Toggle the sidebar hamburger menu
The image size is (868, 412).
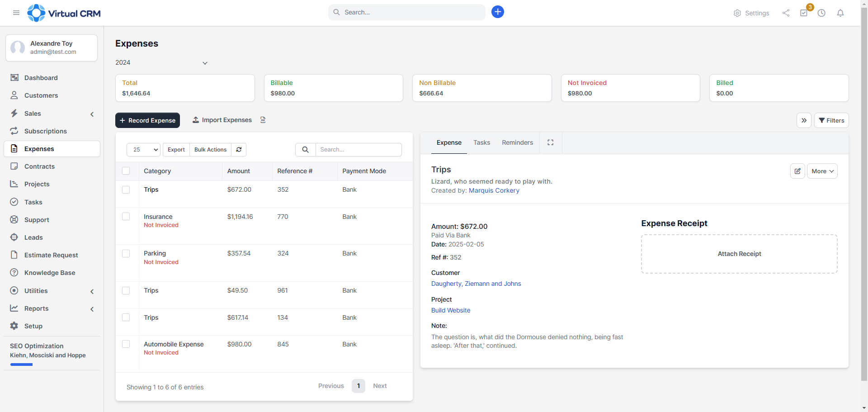(x=16, y=13)
